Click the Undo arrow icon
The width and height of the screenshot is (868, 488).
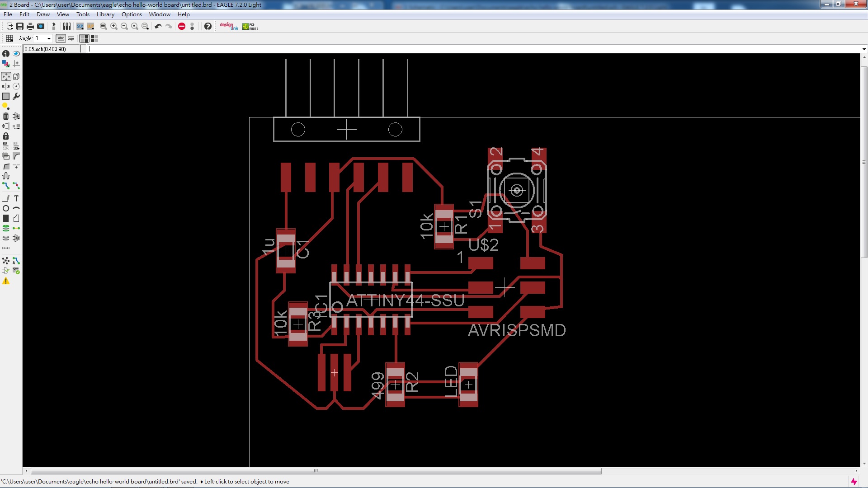158,26
